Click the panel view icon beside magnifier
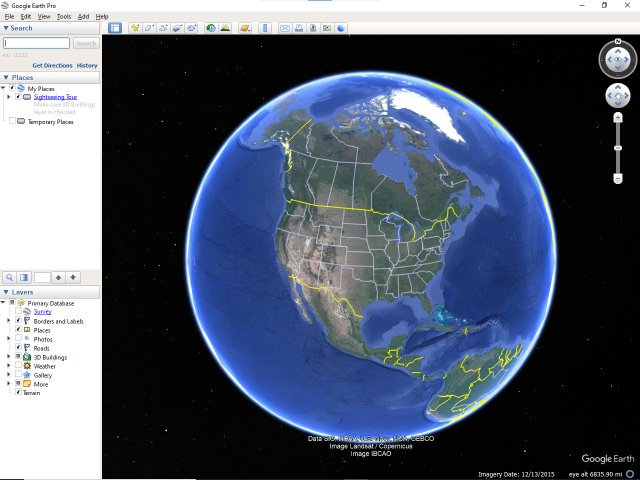Image resolution: width=640 pixels, height=480 pixels. click(24, 278)
